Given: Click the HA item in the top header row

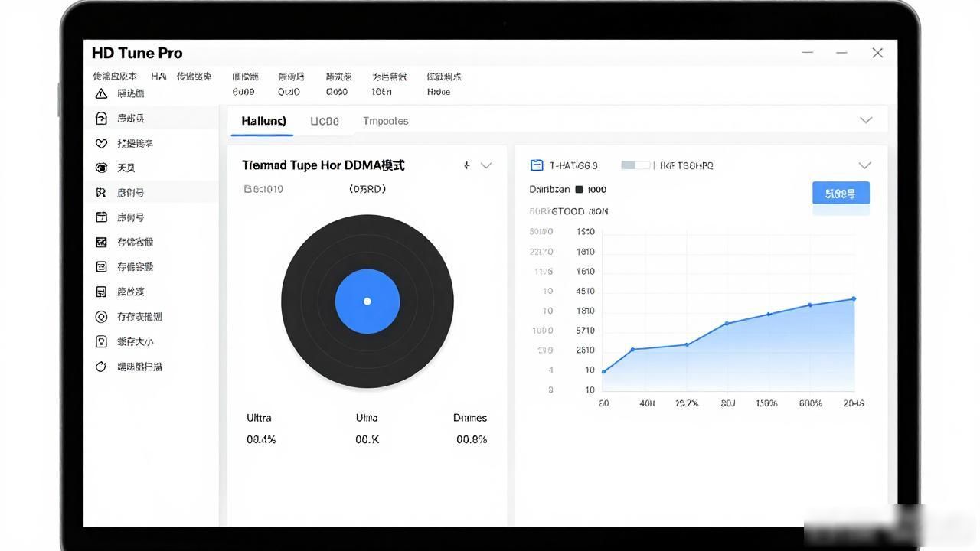Looking at the screenshot, I should tap(158, 77).
